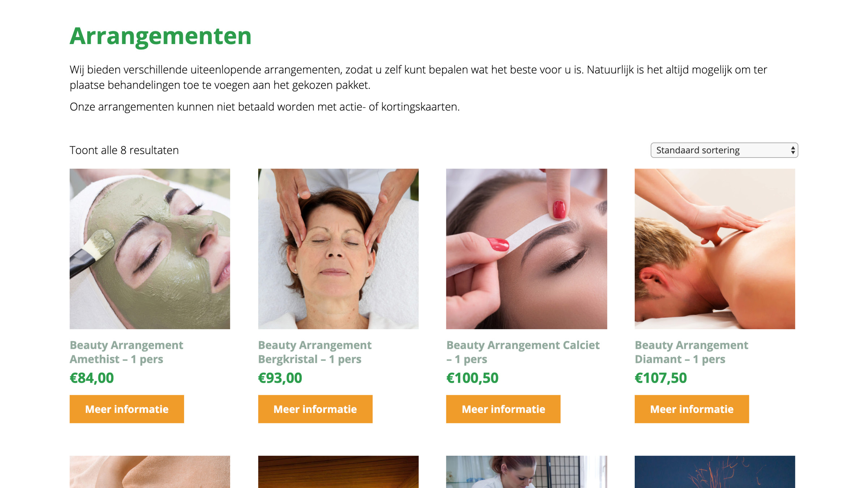Open the green face mask product image
This screenshot has height=488, width=868.
150,249
